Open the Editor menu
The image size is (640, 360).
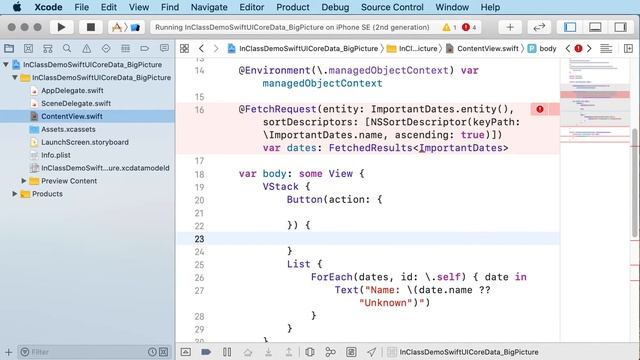click(251, 7)
